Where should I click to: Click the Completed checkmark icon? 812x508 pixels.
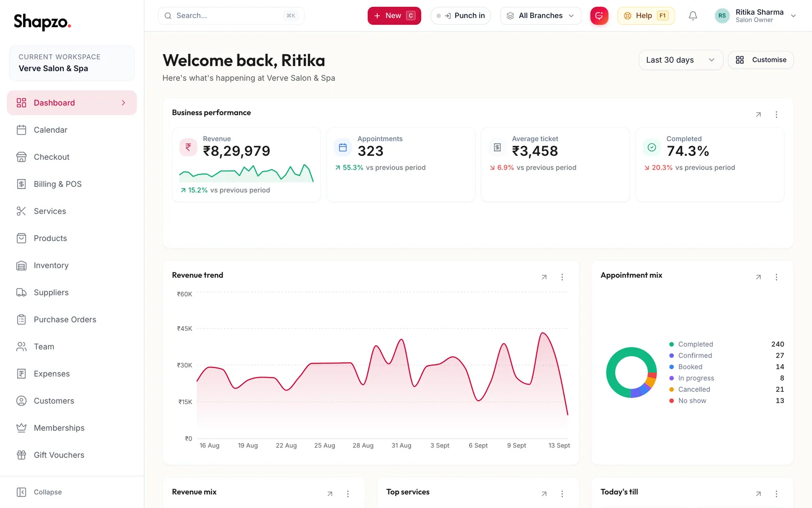pos(652,147)
